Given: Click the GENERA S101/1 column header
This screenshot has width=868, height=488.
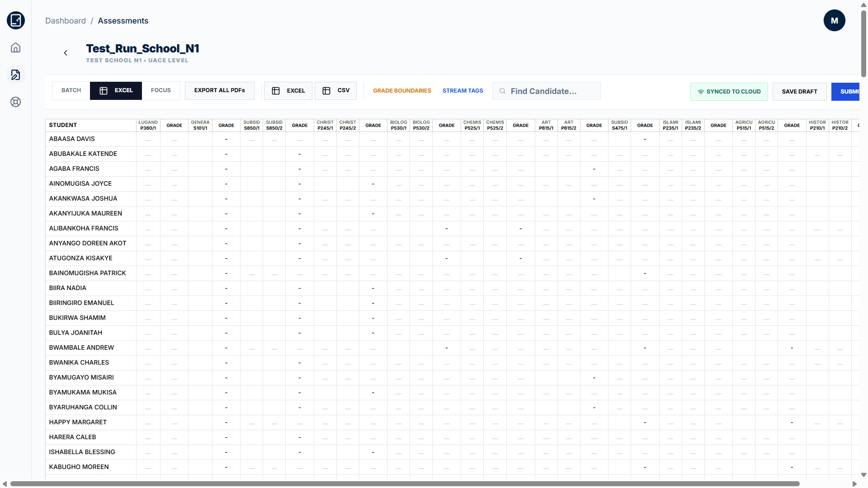Looking at the screenshot, I should pyautogui.click(x=200, y=125).
